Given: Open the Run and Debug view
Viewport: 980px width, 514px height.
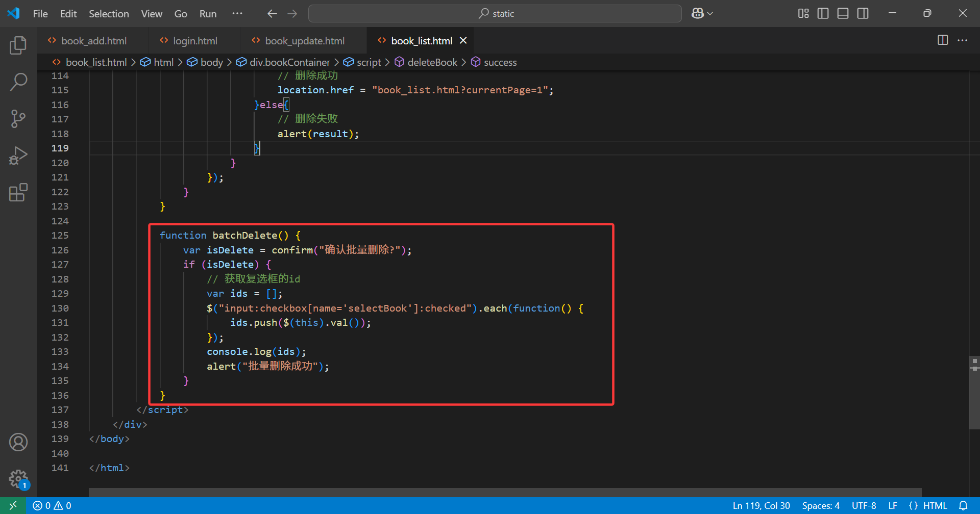Looking at the screenshot, I should click(x=18, y=156).
